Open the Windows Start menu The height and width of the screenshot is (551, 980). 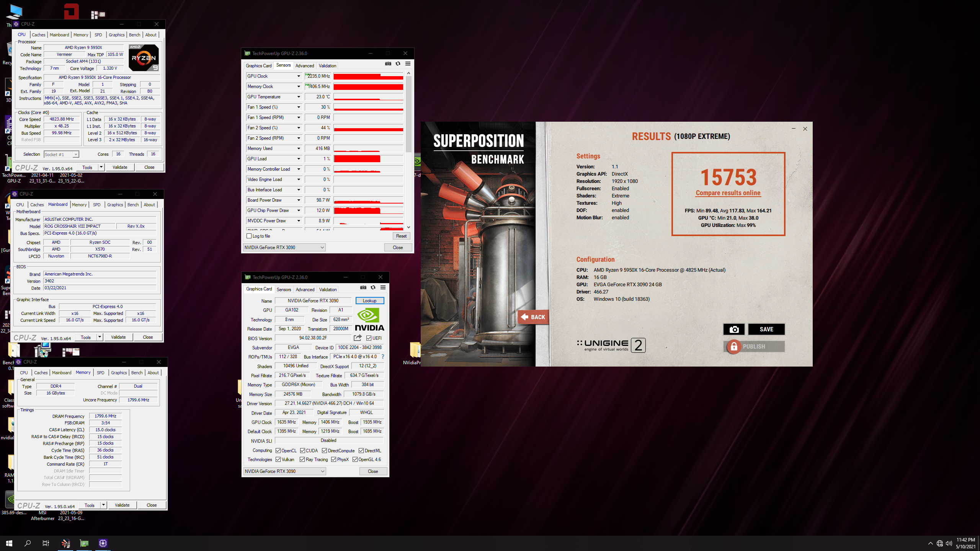(9, 543)
